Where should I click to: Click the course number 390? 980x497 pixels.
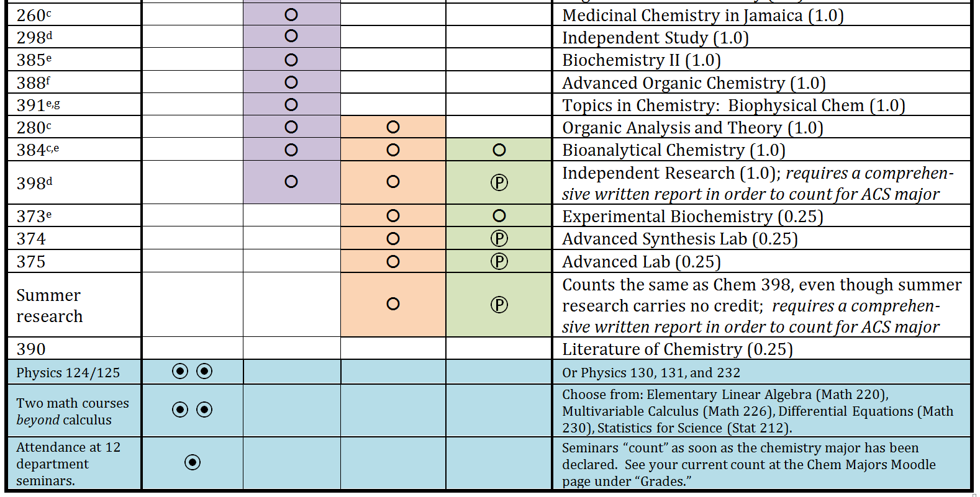click(31, 349)
